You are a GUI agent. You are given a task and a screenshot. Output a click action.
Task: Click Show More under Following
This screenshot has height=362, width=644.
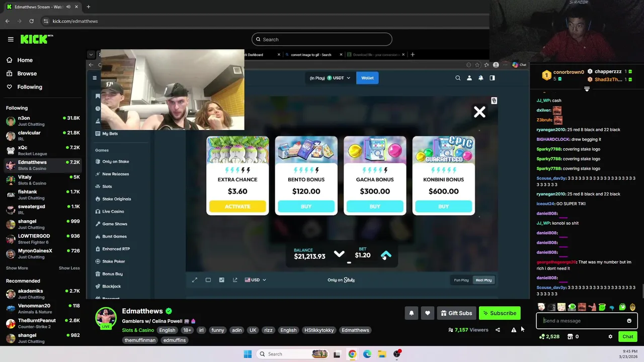pos(17,268)
